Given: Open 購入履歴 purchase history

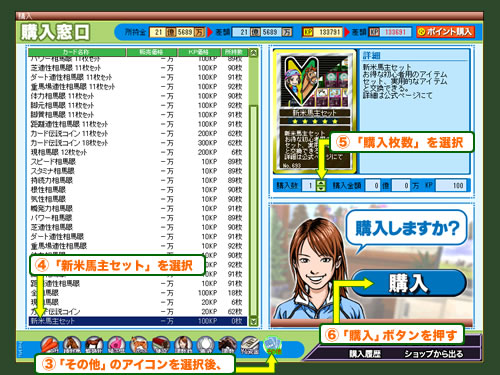Looking at the screenshot, I should [365, 354].
